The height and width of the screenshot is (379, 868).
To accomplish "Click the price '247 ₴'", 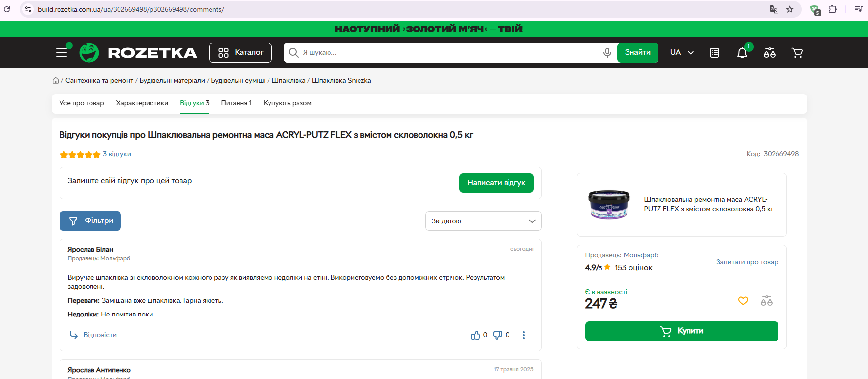I will [601, 304].
